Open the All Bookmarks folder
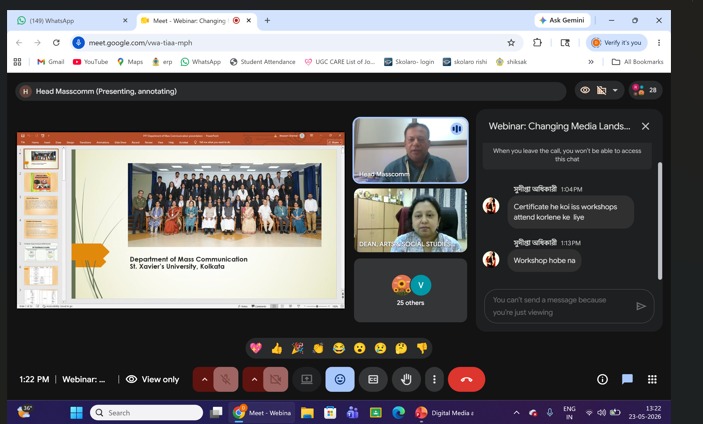The width and height of the screenshot is (703, 424). pyautogui.click(x=638, y=62)
